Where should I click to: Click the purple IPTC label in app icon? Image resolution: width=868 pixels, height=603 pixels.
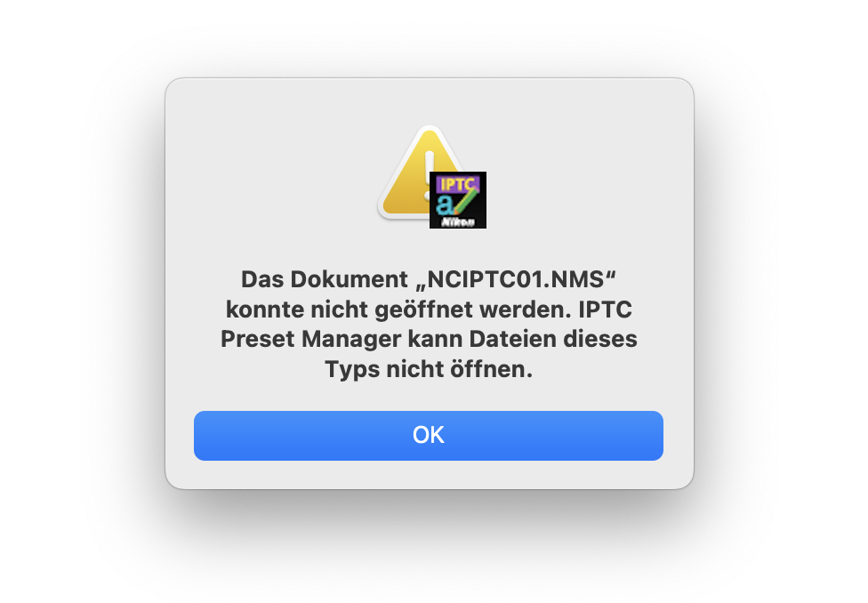(457, 184)
